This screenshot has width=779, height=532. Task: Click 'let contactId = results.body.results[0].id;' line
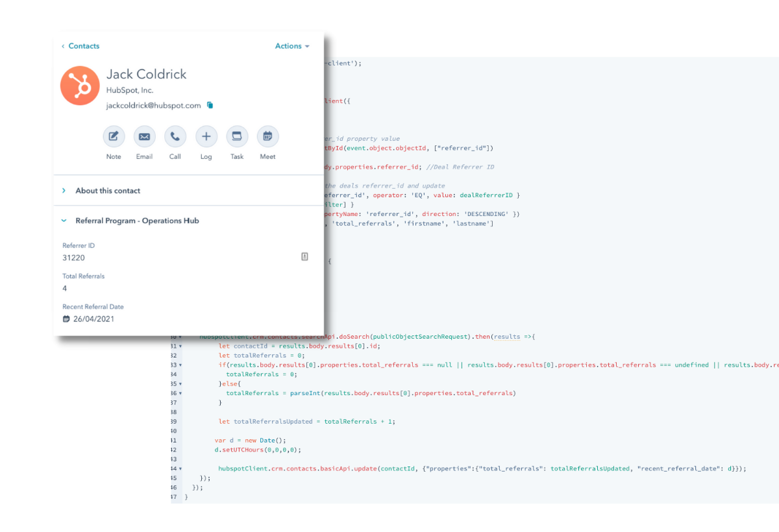[299, 346]
